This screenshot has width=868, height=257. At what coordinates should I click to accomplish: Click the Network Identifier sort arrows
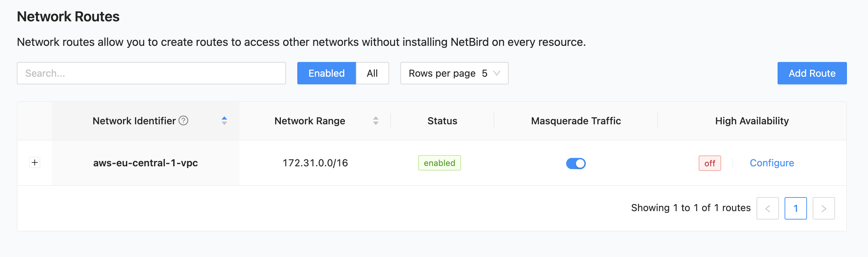224,121
